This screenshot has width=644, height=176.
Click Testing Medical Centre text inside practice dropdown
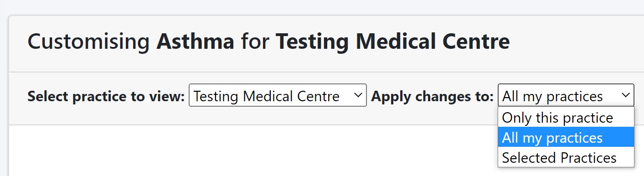click(x=267, y=96)
